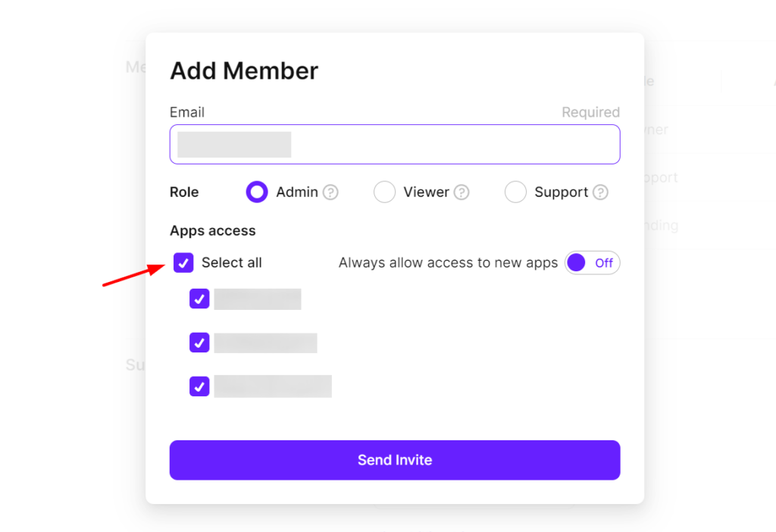
Task: Select the Viewer role radio button
Action: click(384, 192)
